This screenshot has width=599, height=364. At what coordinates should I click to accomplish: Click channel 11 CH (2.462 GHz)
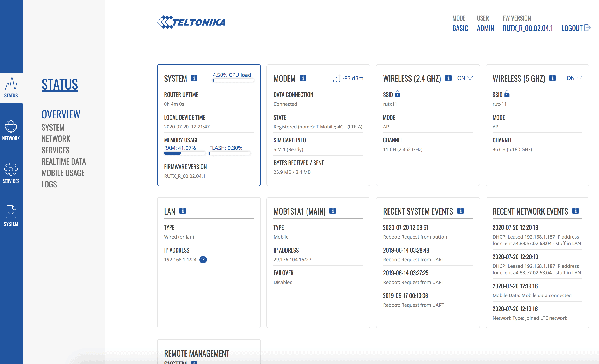point(403,149)
